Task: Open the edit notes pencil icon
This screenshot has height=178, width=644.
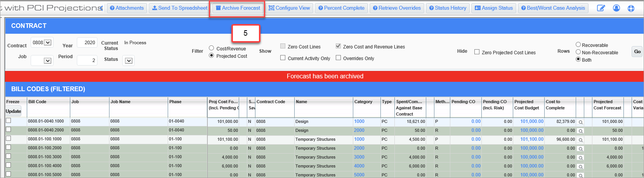Action: tap(601, 8)
